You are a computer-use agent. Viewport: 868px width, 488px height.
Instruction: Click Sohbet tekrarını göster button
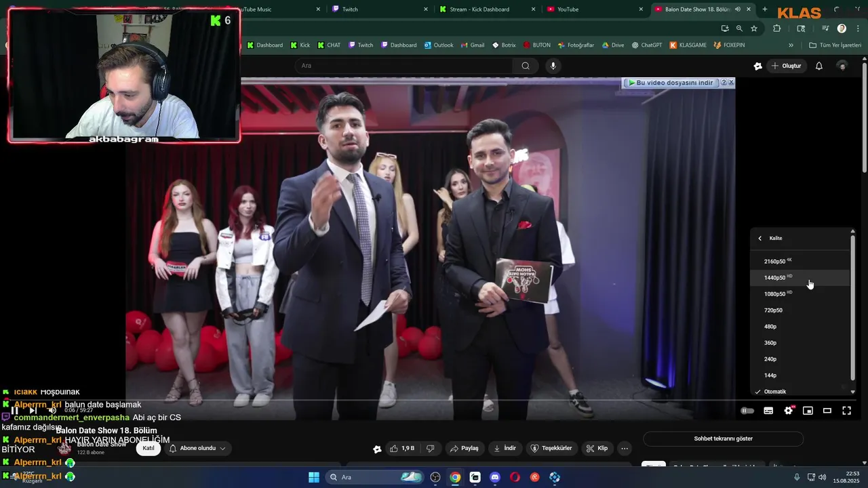click(723, 439)
